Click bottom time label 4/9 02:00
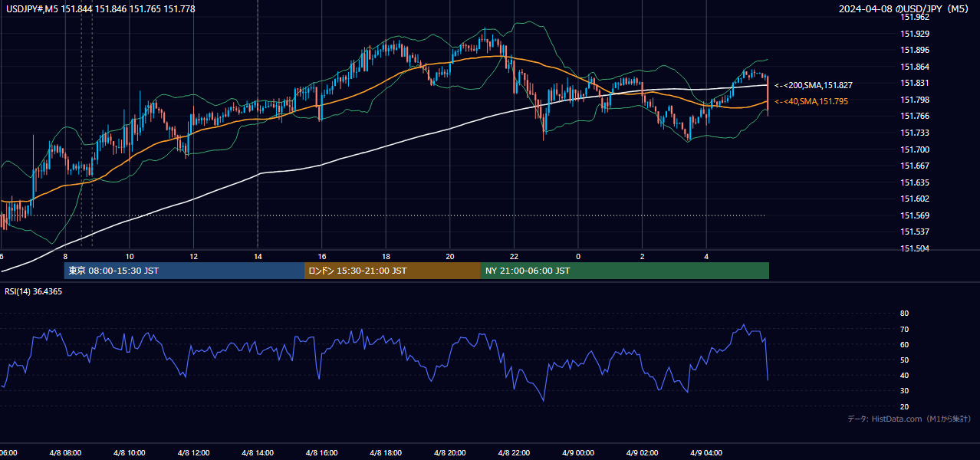 [642, 453]
